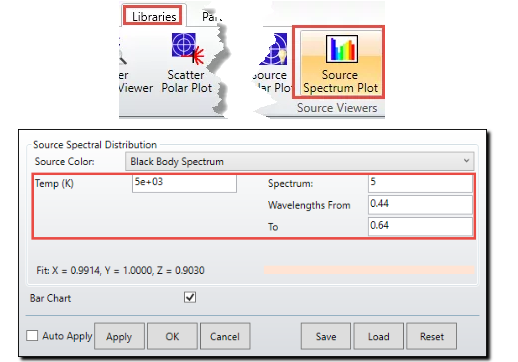The height and width of the screenshot is (362, 518).
Task: Save the spectrum settings
Action: pos(326,336)
